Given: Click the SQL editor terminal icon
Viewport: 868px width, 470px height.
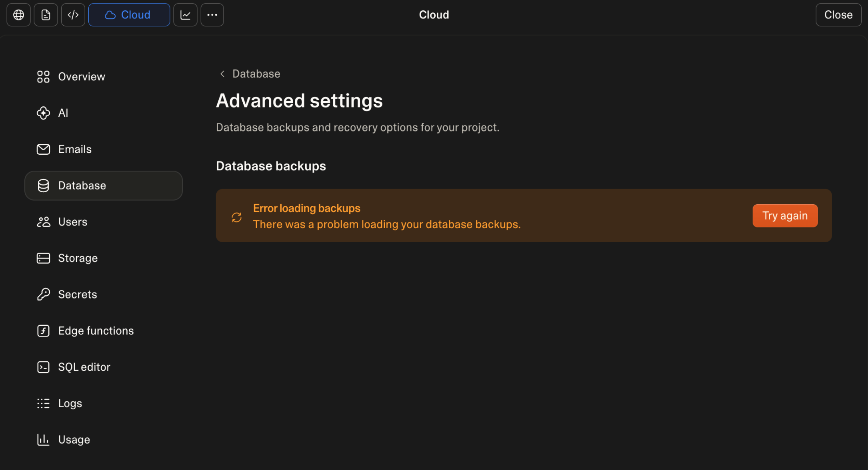Looking at the screenshot, I should click(43, 367).
